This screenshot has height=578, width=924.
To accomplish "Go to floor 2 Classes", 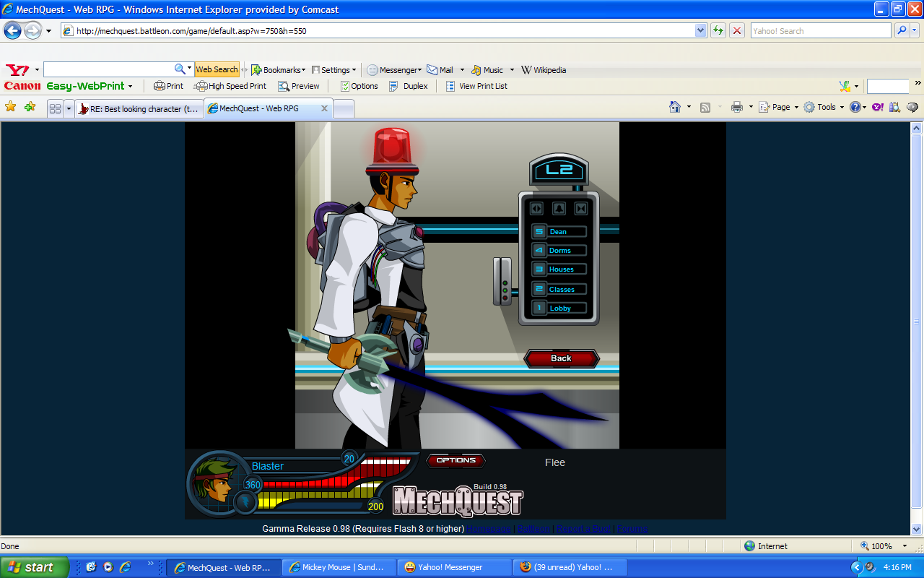I will pos(559,289).
